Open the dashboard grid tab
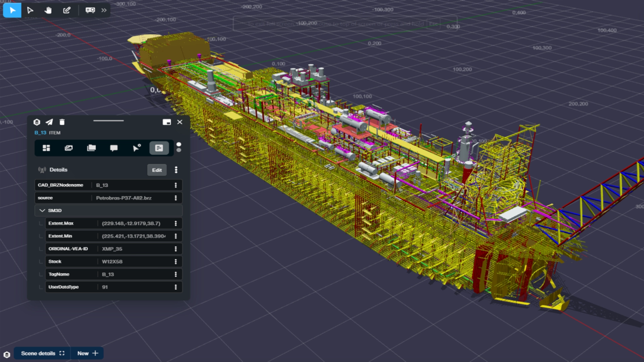The height and width of the screenshot is (362, 644). pyautogui.click(x=46, y=148)
